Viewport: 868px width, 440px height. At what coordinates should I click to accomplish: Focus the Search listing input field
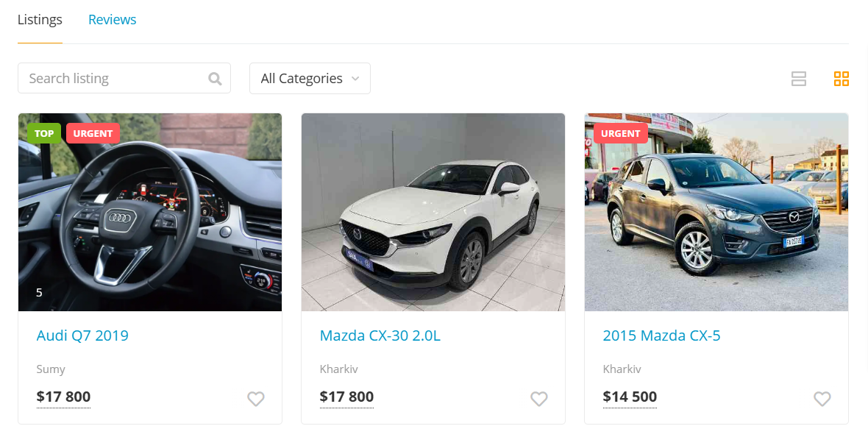point(114,79)
